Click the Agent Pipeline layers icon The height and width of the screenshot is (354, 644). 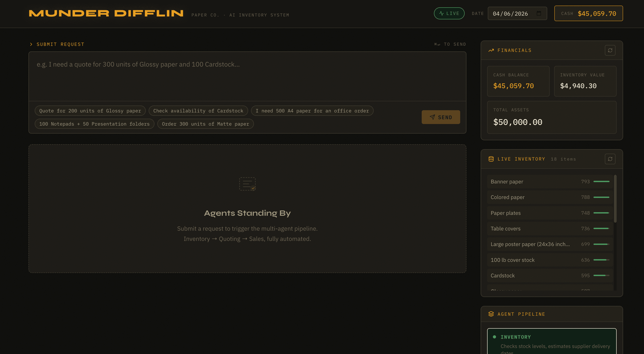tap(491, 314)
